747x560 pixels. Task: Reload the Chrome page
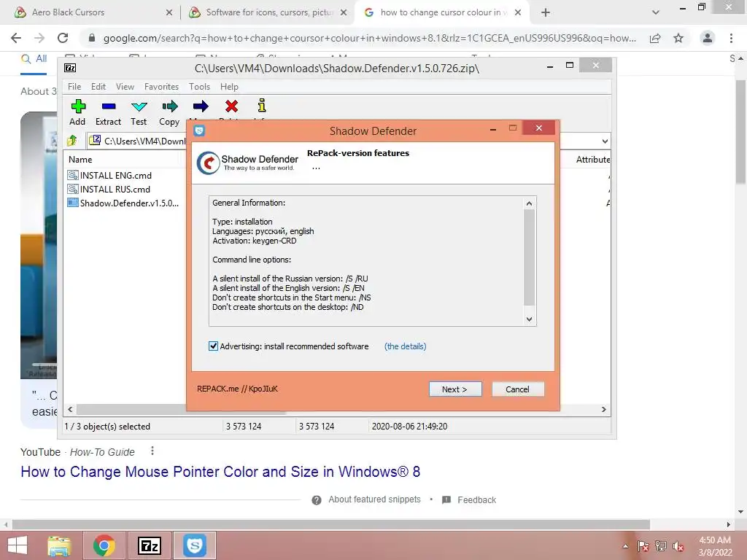click(x=63, y=38)
